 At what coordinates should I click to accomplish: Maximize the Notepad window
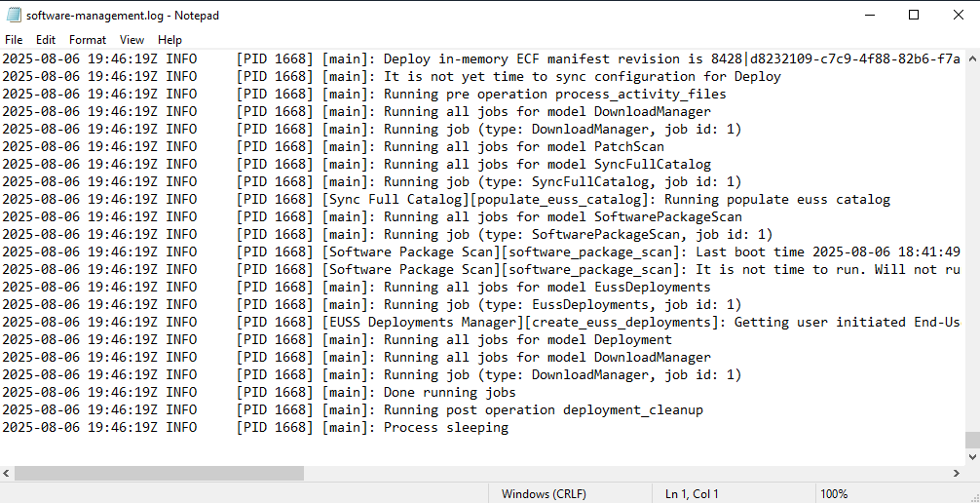(x=914, y=15)
